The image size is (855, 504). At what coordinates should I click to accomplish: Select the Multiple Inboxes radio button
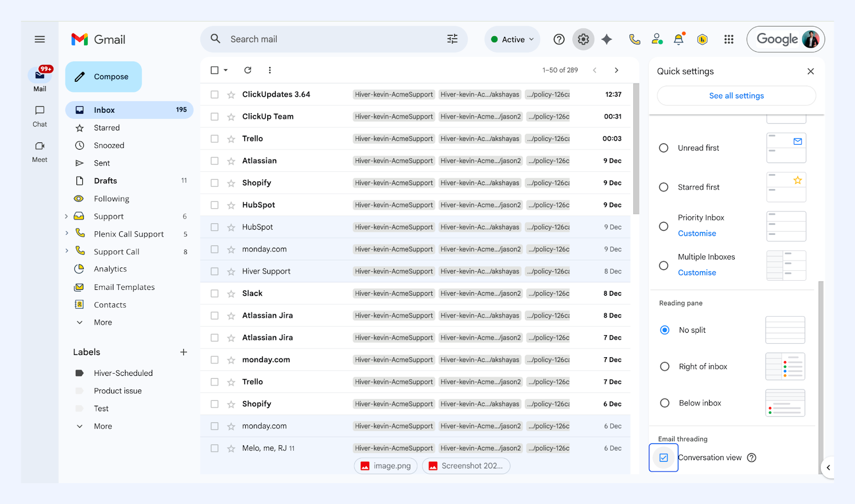click(664, 265)
